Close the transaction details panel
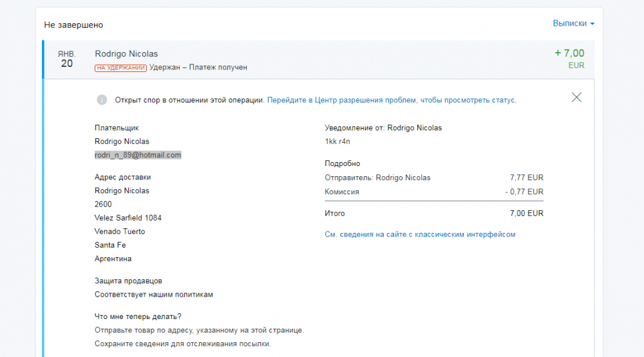 576,98
